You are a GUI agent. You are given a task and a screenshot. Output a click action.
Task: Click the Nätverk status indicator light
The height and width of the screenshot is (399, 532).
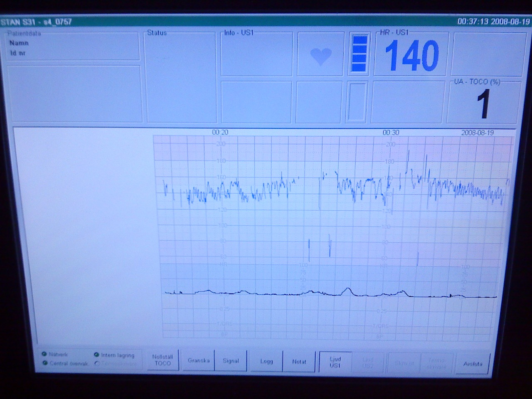(x=44, y=354)
